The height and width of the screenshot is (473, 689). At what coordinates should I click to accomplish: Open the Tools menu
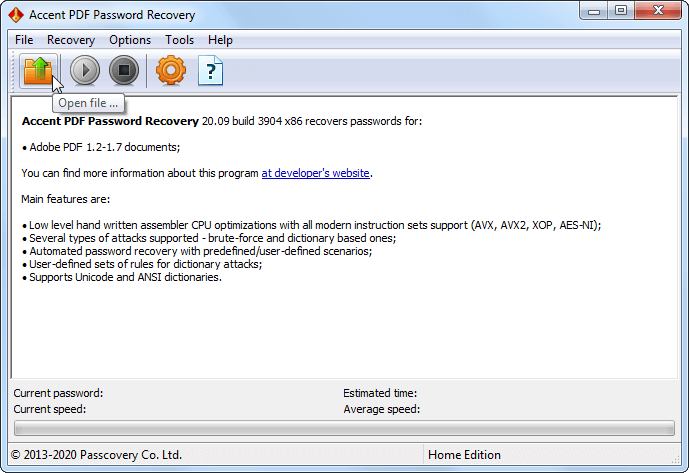click(x=179, y=40)
